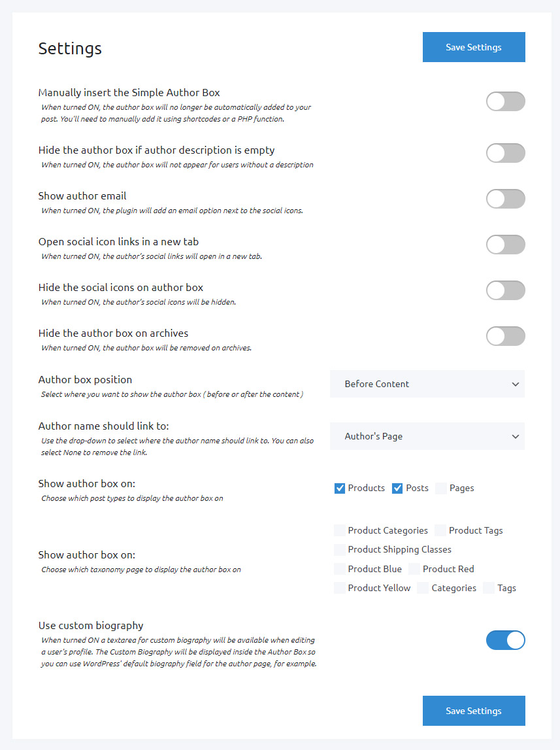Turn on Show author email switch
Screen dimensions: 560x750
[x=505, y=199]
